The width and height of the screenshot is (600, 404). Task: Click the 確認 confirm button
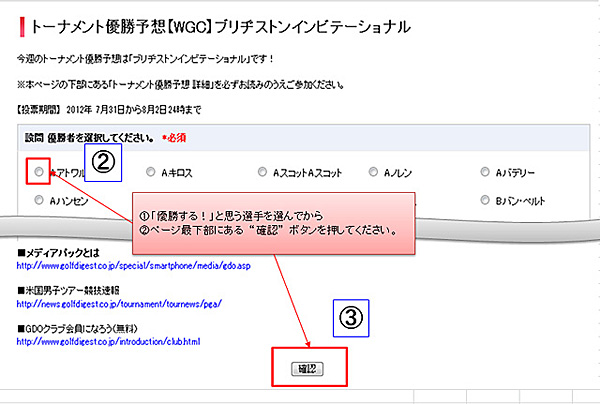click(x=307, y=369)
